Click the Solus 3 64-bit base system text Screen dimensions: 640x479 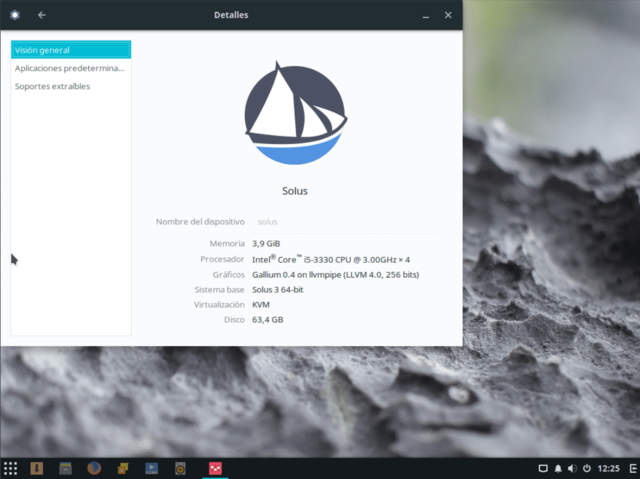[278, 290]
